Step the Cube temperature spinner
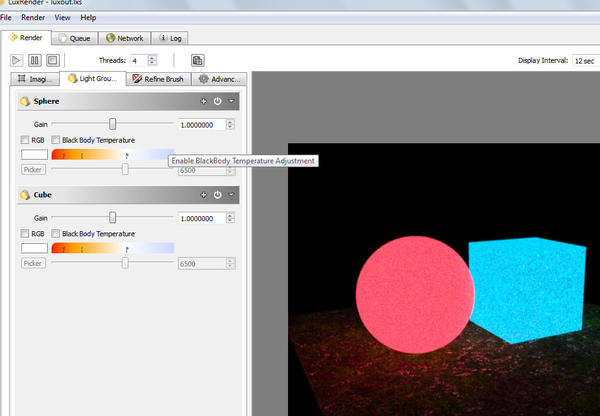 (230, 264)
